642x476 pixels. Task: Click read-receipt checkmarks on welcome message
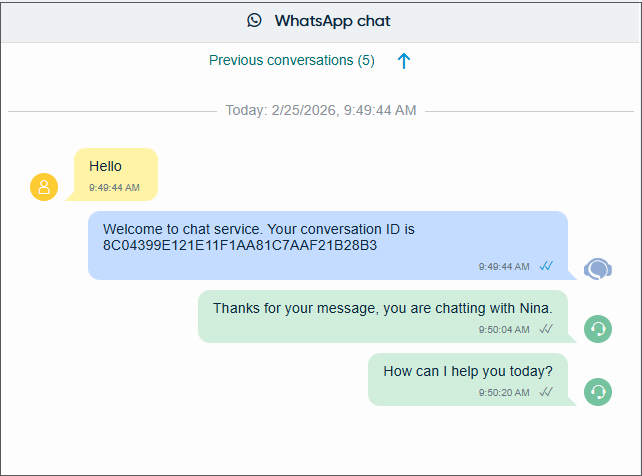pos(546,266)
